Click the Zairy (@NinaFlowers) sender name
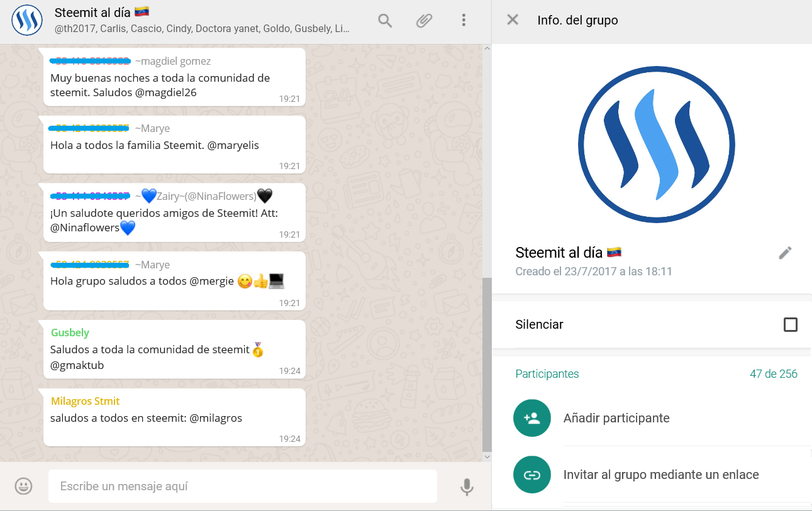This screenshot has height=511, width=812. point(204,196)
